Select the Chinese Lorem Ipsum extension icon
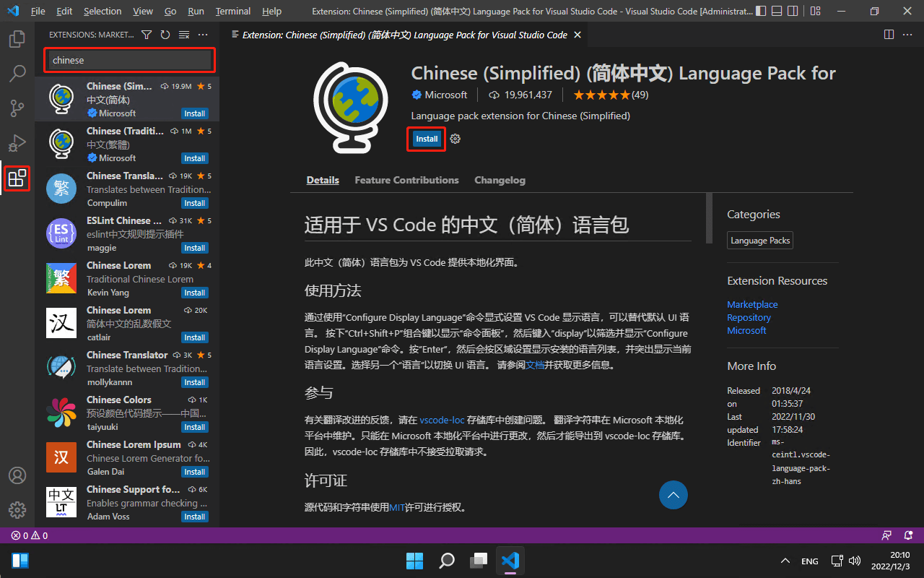 point(61,457)
